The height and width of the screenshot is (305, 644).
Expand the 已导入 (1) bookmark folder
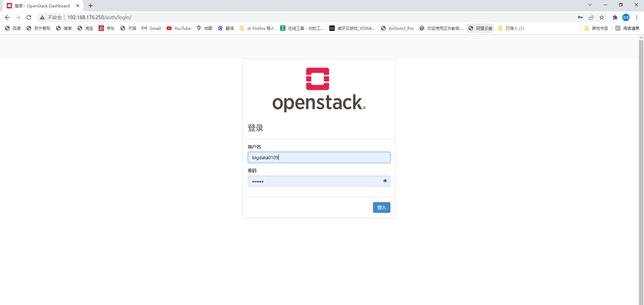(x=511, y=28)
